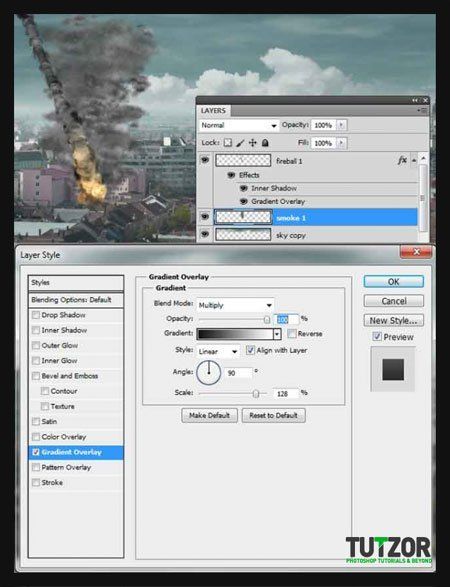The width and height of the screenshot is (450, 587).
Task: Hide the Gradient Overlay effect in Layers
Action: 244,201
